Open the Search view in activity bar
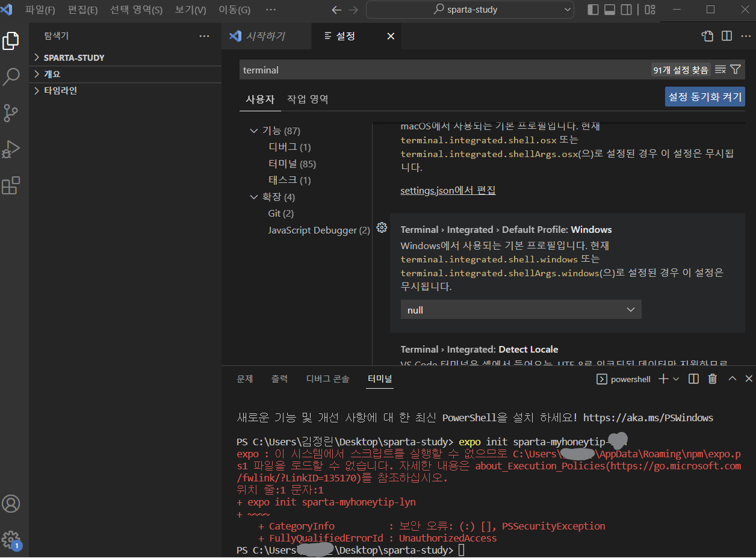Image resolution: width=756 pixels, height=559 pixels. [11, 76]
